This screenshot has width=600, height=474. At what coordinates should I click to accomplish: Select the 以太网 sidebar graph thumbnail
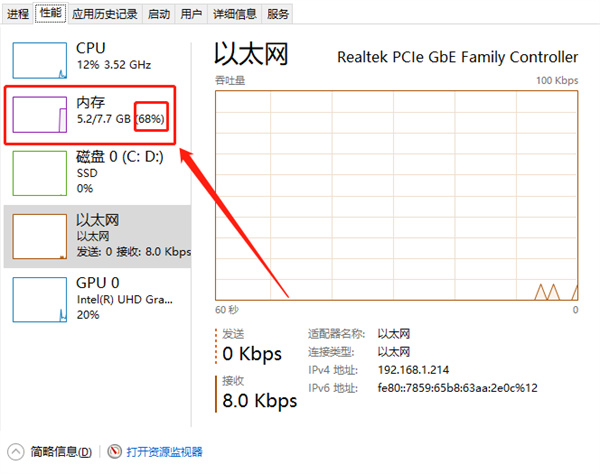[x=39, y=237]
